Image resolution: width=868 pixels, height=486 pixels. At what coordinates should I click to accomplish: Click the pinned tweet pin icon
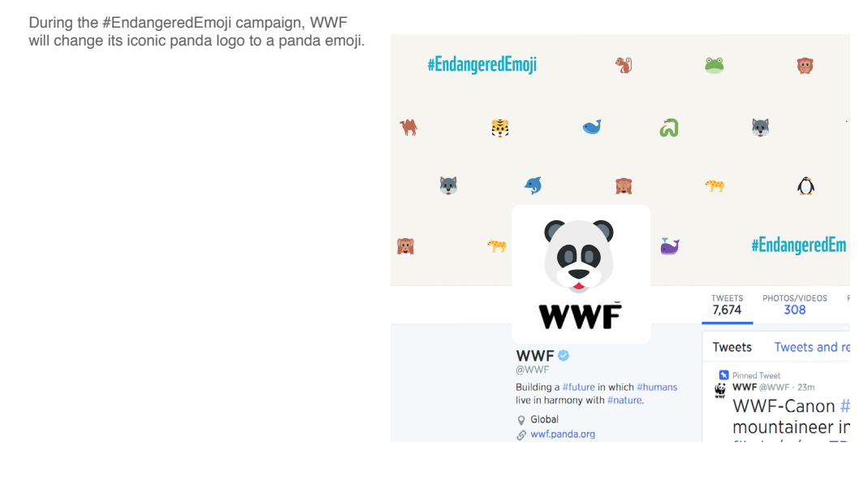pos(723,375)
